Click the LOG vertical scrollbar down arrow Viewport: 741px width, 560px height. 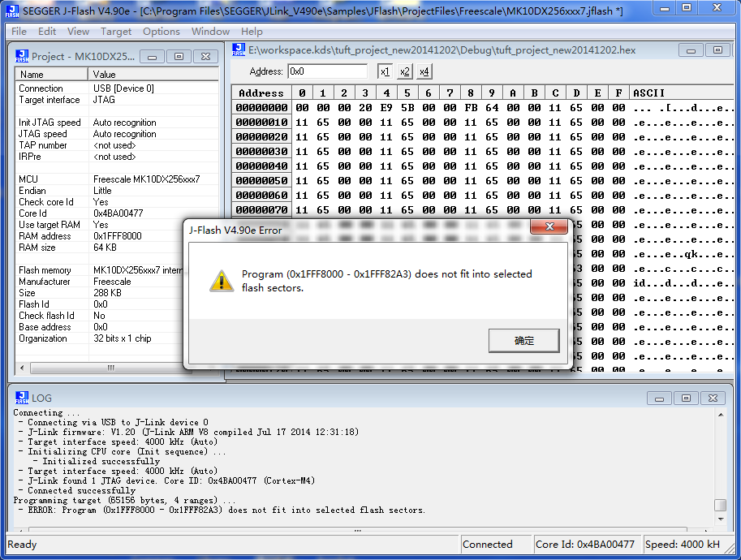(x=721, y=519)
